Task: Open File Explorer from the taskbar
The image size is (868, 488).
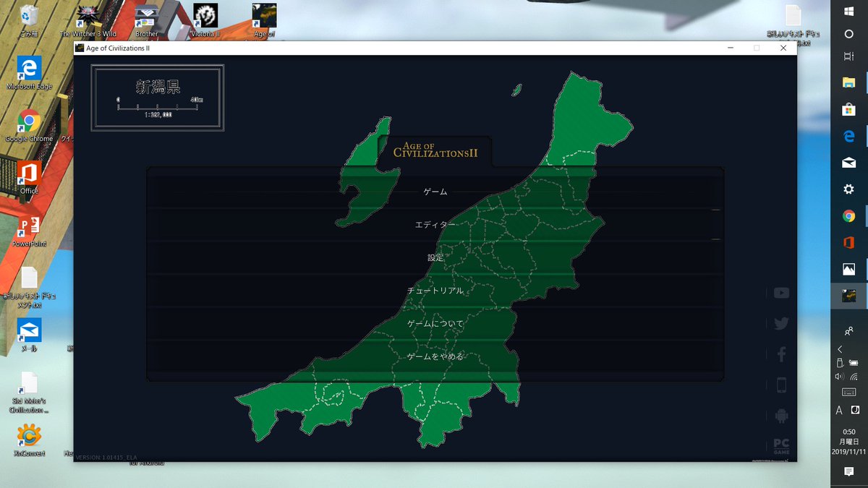Action: point(849,82)
